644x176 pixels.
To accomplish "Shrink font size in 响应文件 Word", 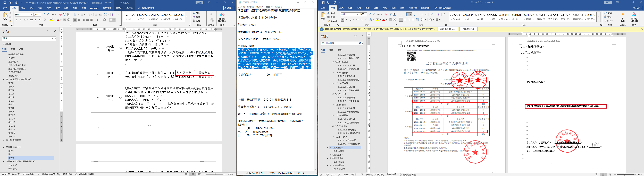I will [x=374, y=14].
